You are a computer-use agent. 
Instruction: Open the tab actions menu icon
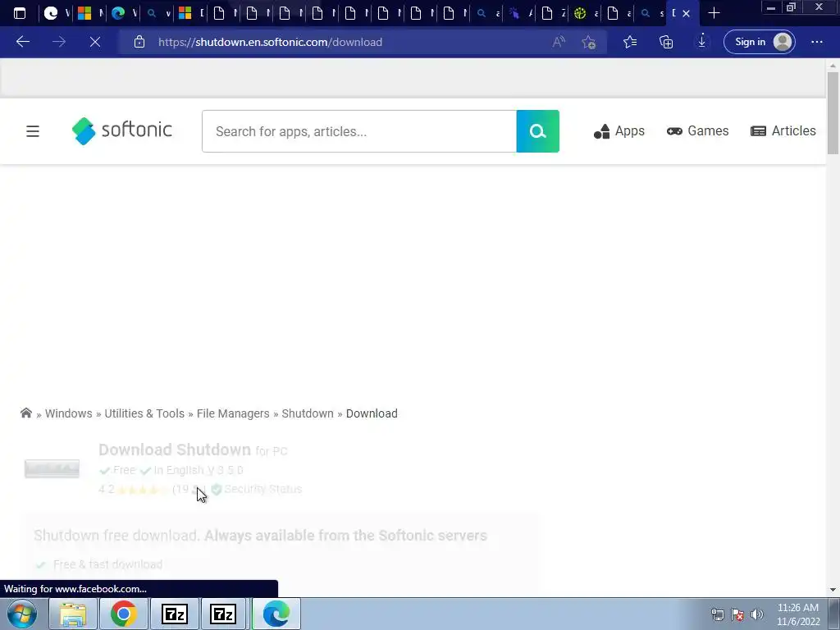click(20, 13)
